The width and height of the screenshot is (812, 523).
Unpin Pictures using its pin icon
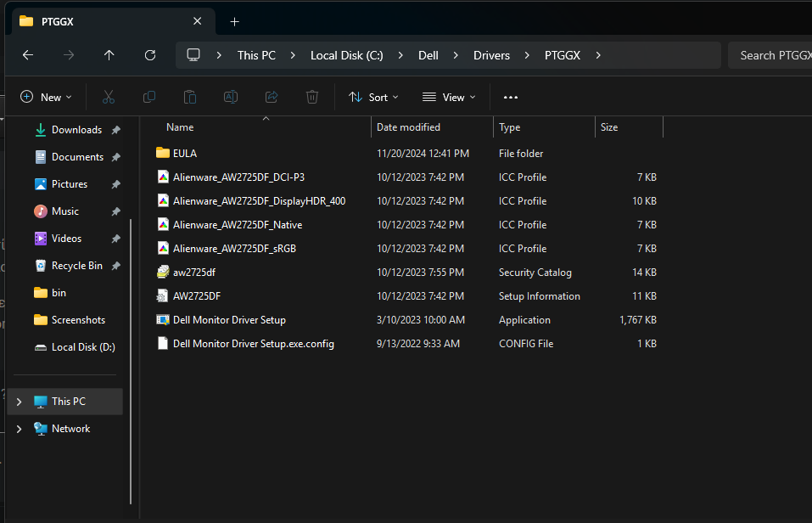pyautogui.click(x=116, y=184)
